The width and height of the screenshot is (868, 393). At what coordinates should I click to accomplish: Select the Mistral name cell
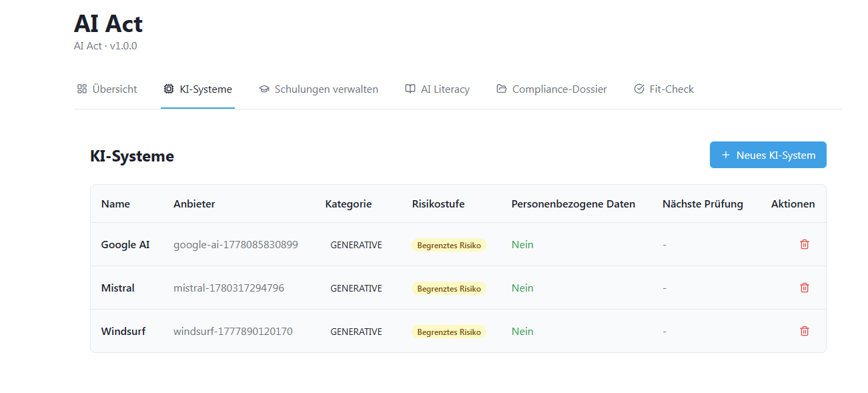pos(118,288)
